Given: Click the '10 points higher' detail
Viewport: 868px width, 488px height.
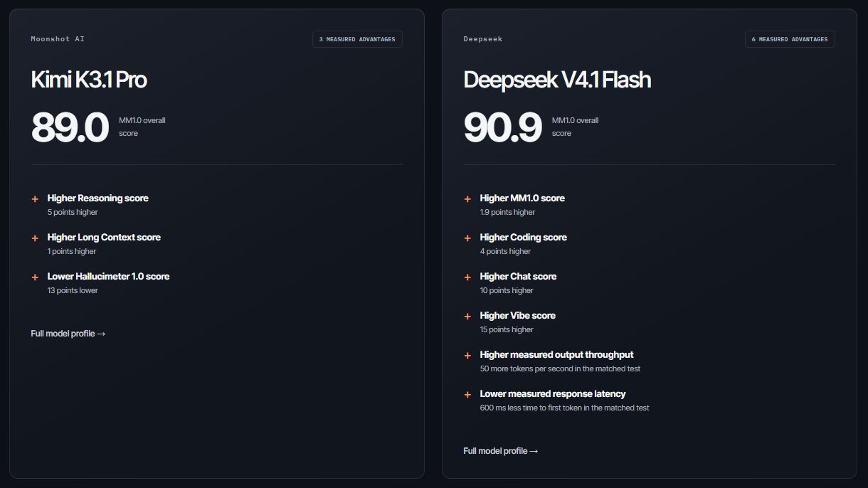Looking at the screenshot, I should click(x=507, y=291).
